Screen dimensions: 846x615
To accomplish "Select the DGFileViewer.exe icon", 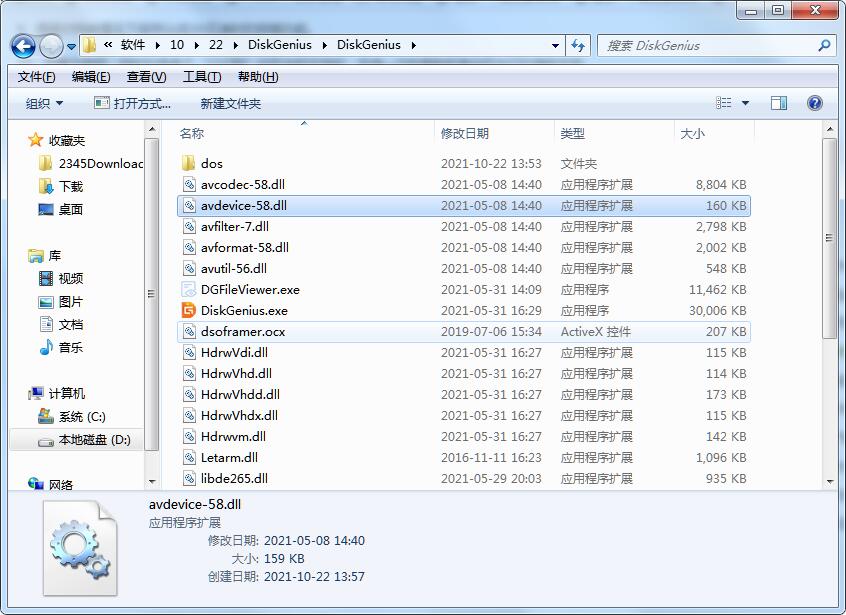I will click(x=188, y=290).
